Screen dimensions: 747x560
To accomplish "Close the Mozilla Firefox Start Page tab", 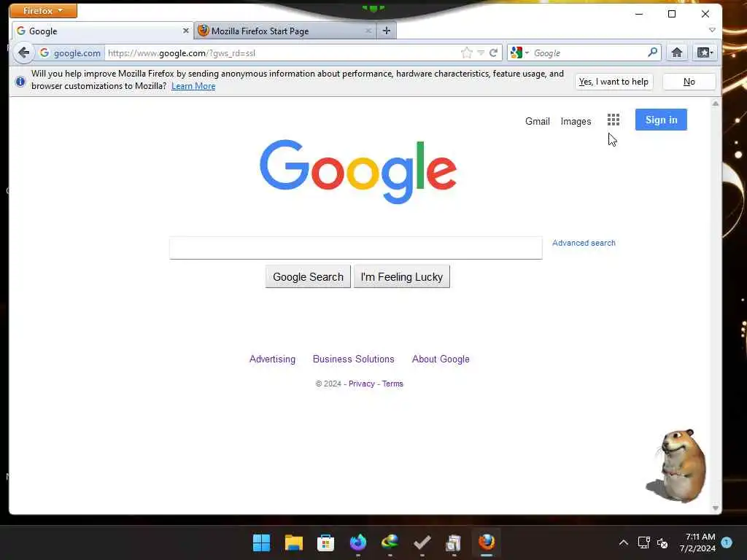I will coord(368,31).
